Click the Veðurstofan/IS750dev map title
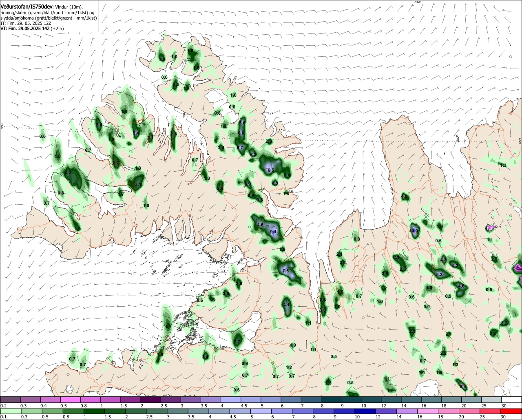This screenshot has width=522, height=420. coord(26,6)
